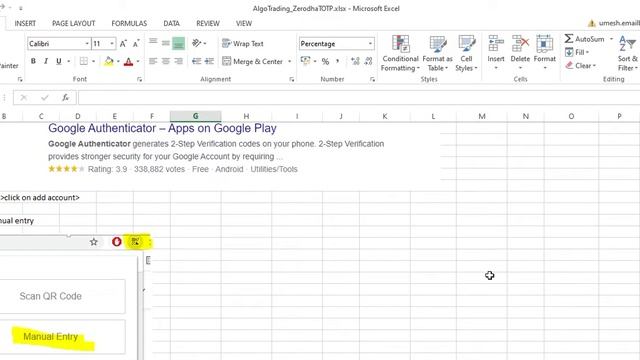
Task: Select Middle Align icon
Action: pos(166,42)
